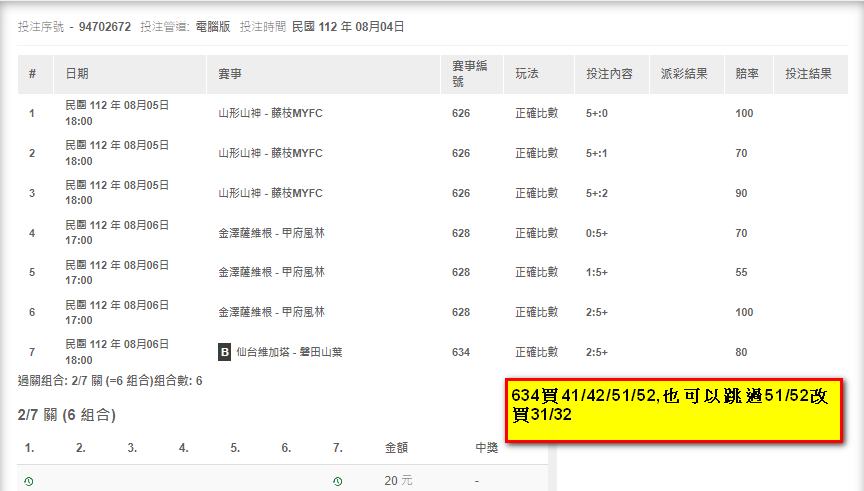Screen dimensions: 864x491
Task: Click bet content 0:5+
Action: point(597,234)
